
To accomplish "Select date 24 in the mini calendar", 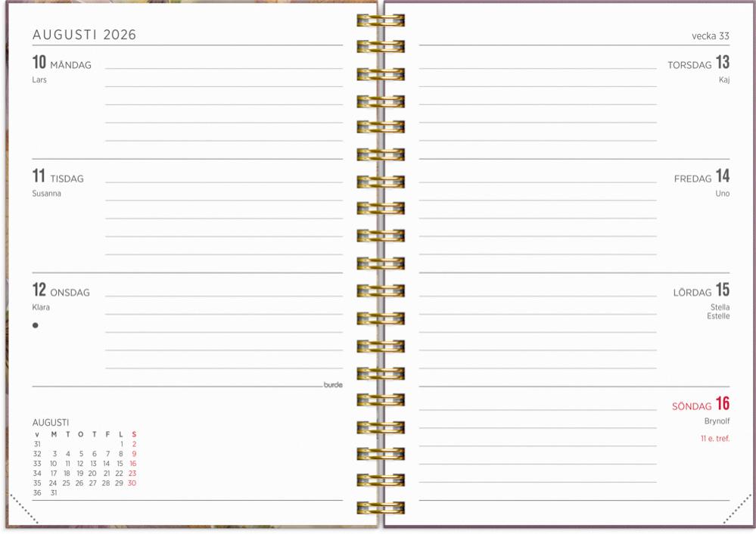I will point(53,483).
